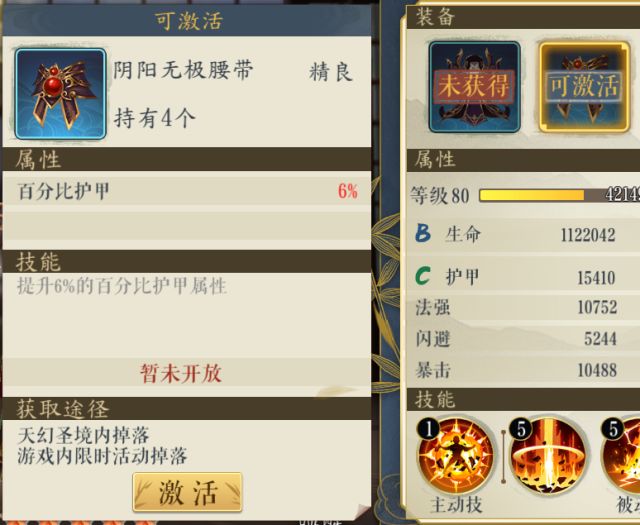The image size is (640, 525).
Task: Click the 天幻圣境内掉落 acquisition source
Action: point(83,436)
